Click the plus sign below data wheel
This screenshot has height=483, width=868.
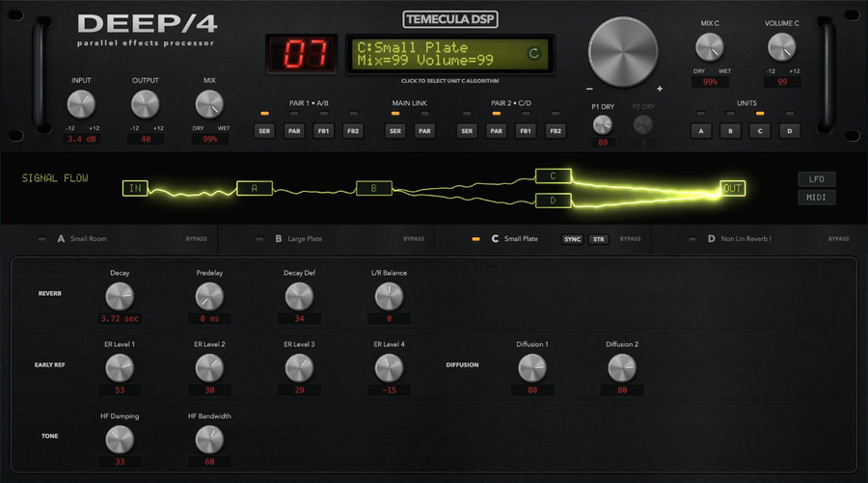point(660,89)
